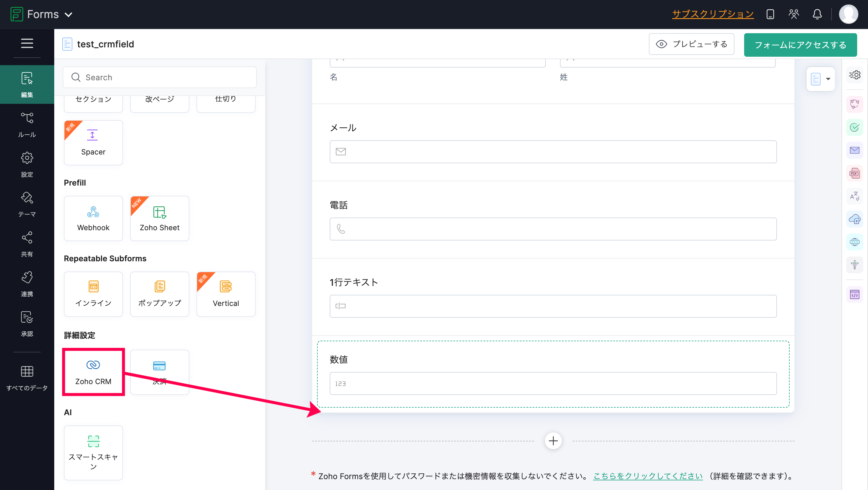Image resolution: width=868 pixels, height=490 pixels.
Task: Expand the Forms app switcher dropdown
Action: pos(68,14)
